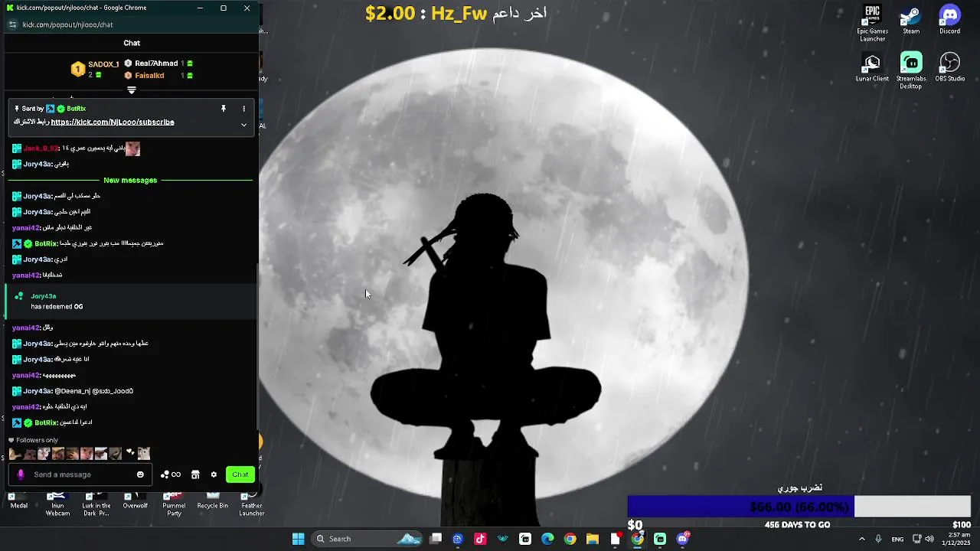Open Epic Games Launcher desktop icon
This screenshot has height=551, width=980.
coord(872,24)
